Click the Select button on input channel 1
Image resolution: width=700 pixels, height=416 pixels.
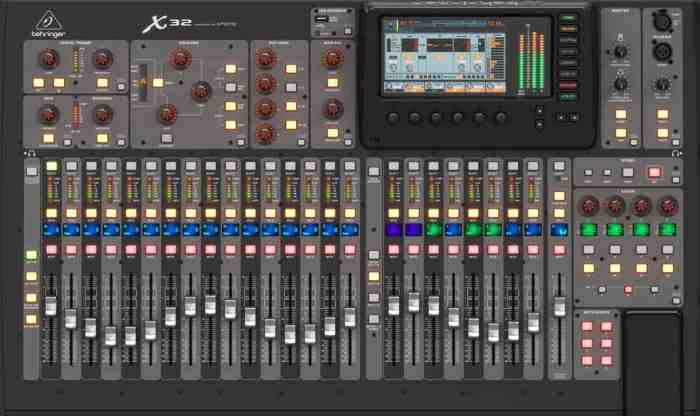pyautogui.click(x=51, y=166)
